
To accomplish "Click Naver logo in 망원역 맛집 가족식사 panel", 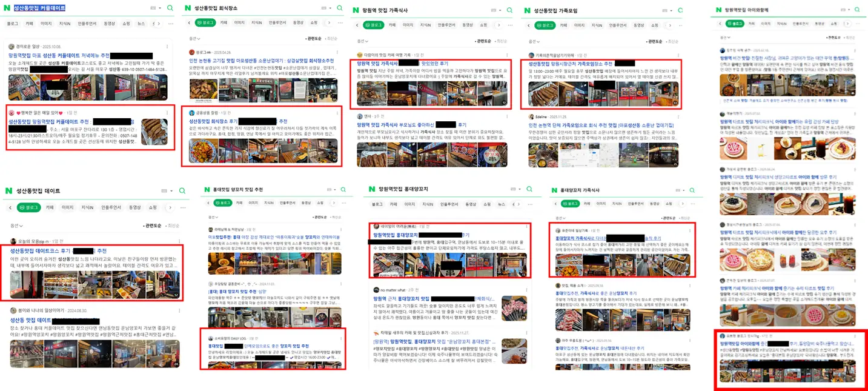I will 356,10.
